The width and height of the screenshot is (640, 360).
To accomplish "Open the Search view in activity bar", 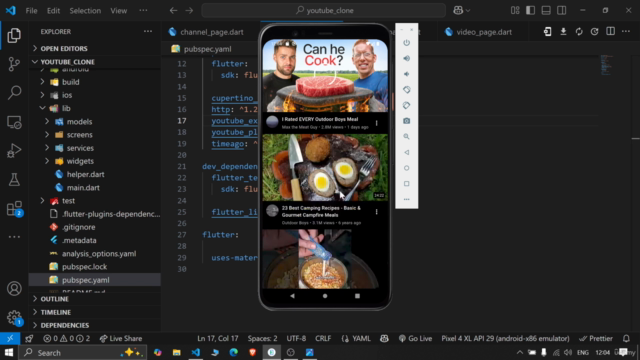I will pyautogui.click(x=14, y=93).
